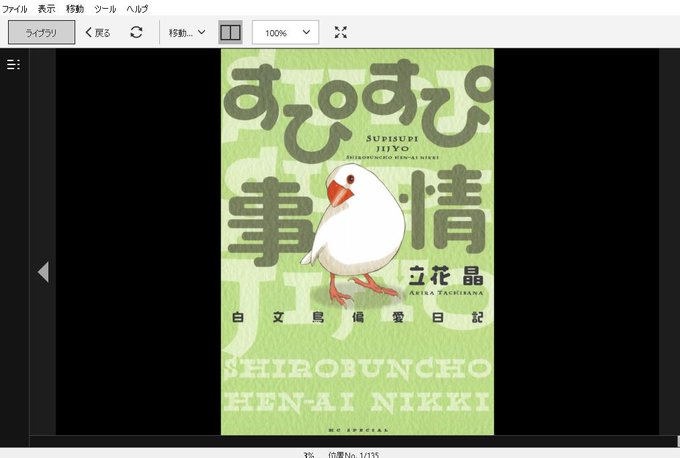Expand the 移動... dropdown in toolbar
This screenshot has width=680, height=458.
(187, 33)
